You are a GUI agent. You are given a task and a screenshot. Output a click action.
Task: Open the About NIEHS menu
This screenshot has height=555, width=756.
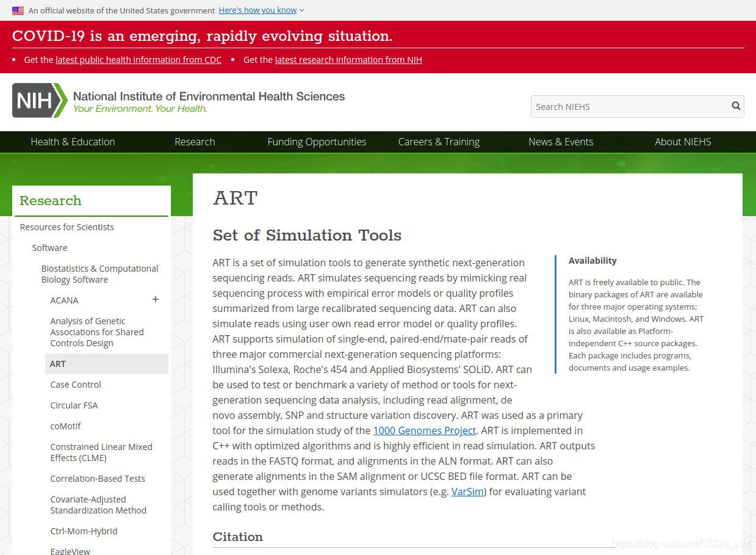coord(683,142)
